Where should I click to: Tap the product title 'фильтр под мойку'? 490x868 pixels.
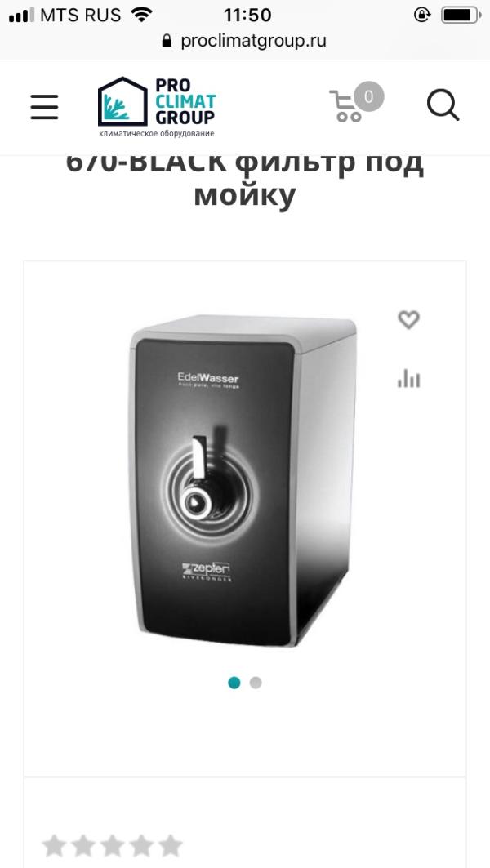click(x=245, y=178)
